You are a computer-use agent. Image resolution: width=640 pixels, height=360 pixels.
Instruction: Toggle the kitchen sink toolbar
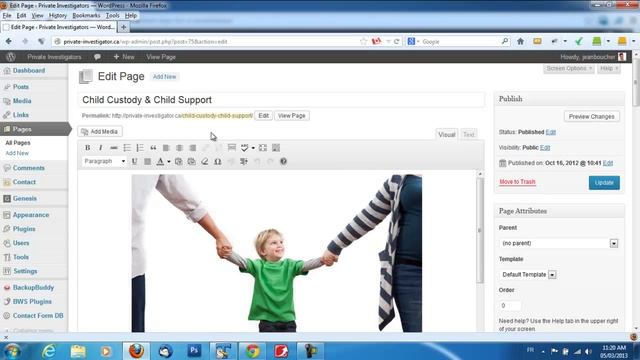[276, 148]
